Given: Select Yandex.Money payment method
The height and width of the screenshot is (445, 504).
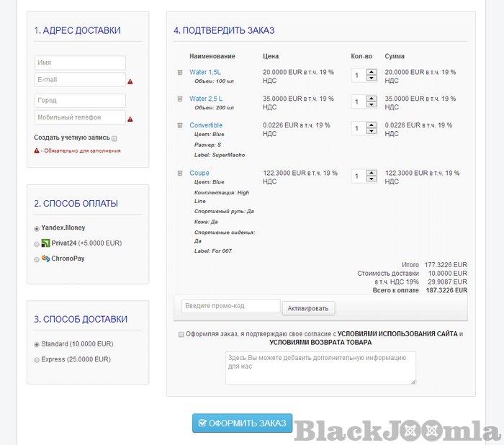Looking at the screenshot, I should tap(37, 228).
